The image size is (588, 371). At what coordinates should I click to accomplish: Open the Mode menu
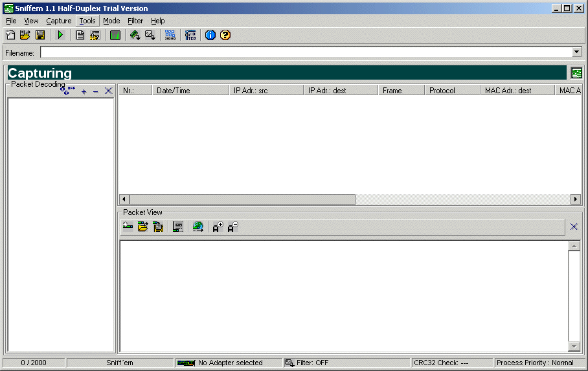111,21
